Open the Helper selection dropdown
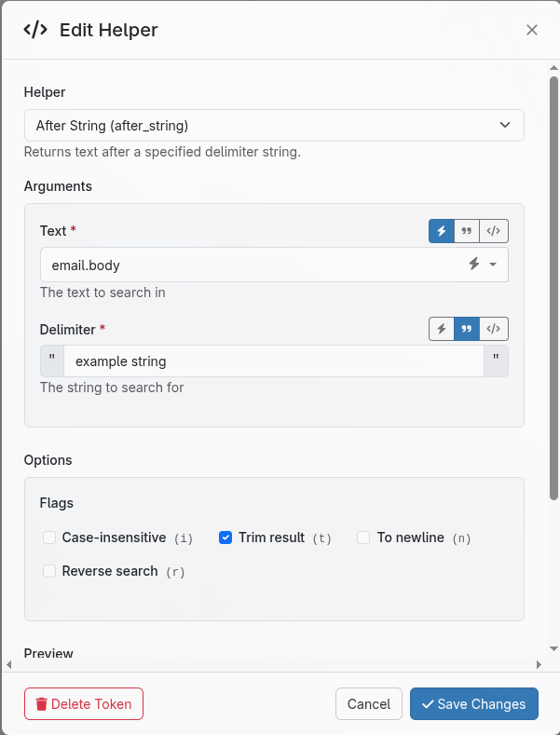Screen dimensions: 560x735 (274, 125)
